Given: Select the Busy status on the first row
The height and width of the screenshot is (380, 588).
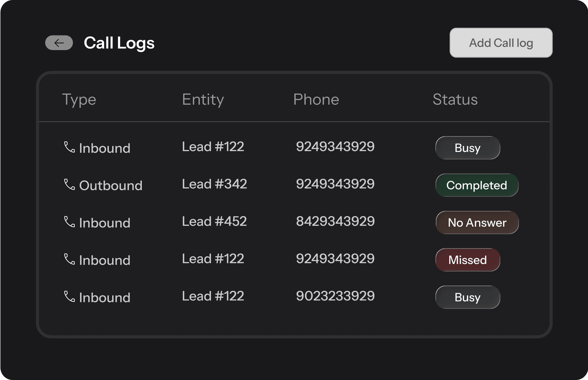Looking at the screenshot, I should [468, 148].
